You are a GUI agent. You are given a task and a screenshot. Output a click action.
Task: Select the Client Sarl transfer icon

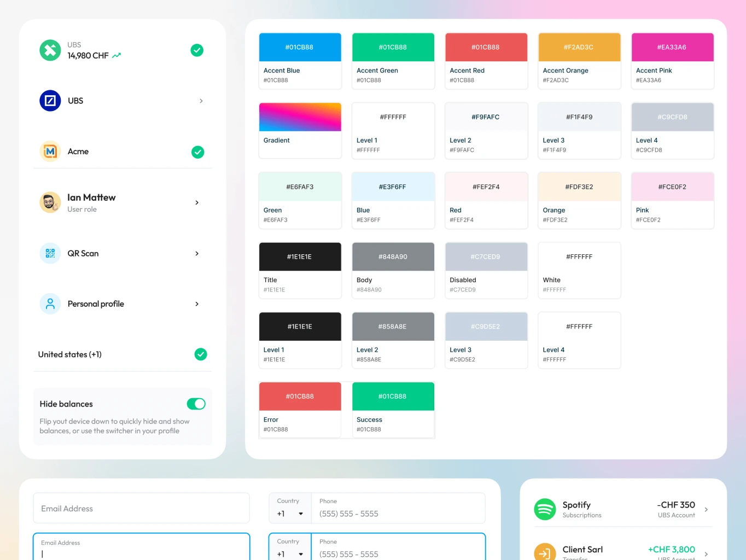click(x=545, y=552)
